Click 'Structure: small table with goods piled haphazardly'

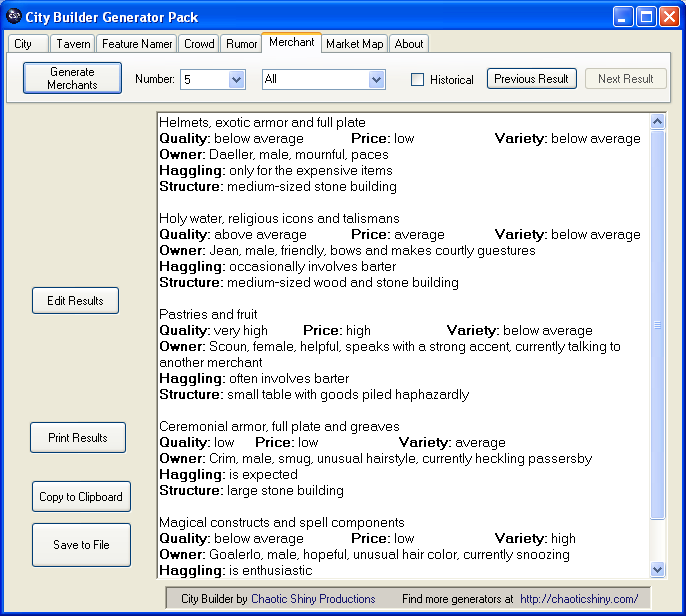314,394
